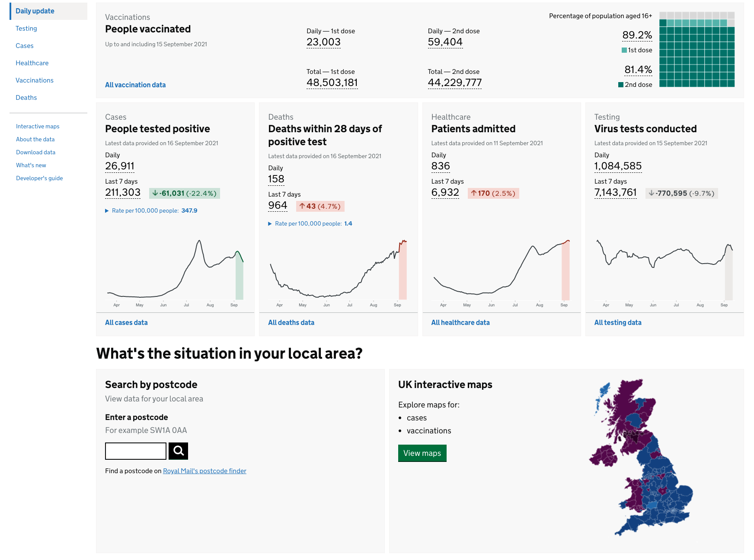Click the cases down-arrow change badge
The image size is (754, 560).
[184, 194]
